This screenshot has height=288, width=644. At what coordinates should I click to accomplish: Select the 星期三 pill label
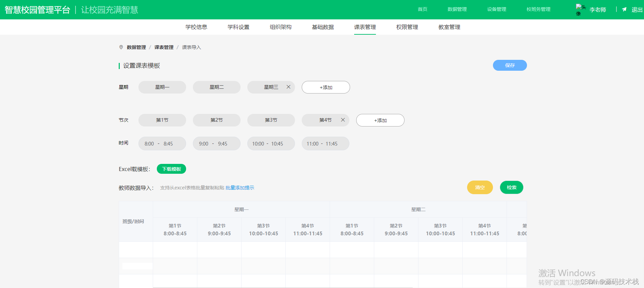pos(271,87)
